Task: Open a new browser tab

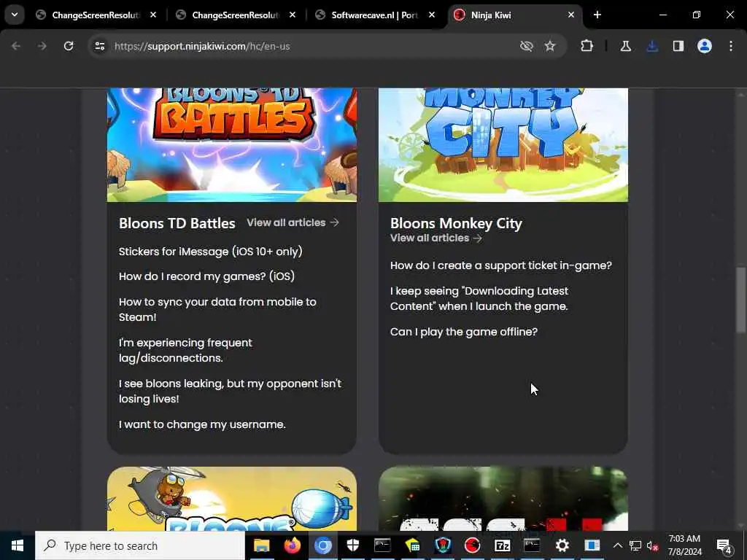Action: (x=597, y=15)
